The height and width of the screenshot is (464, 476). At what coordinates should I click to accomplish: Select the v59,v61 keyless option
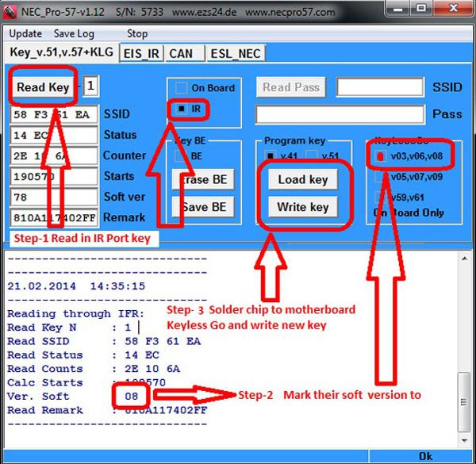pyautogui.click(x=380, y=197)
